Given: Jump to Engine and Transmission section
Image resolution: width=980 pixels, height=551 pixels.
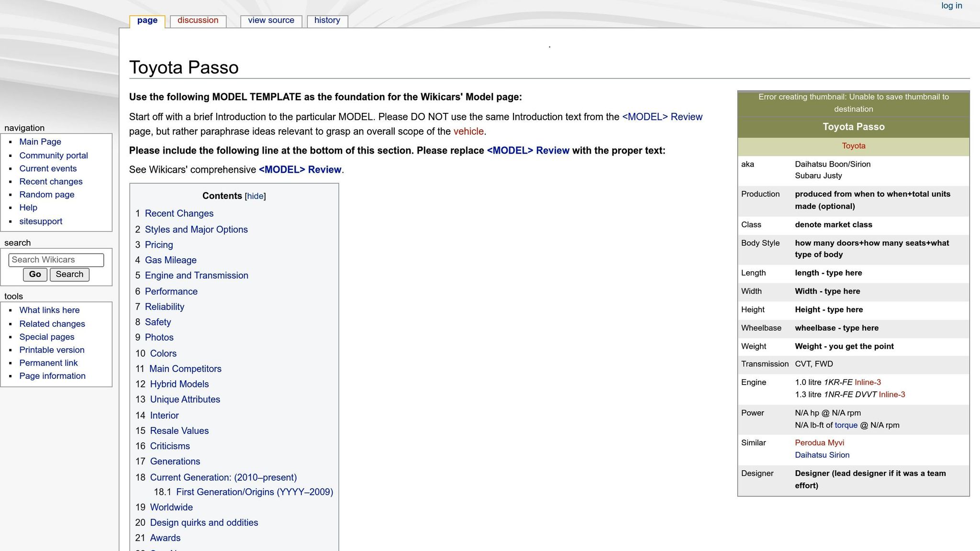Looking at the screenshot, I should click(196, 275).
